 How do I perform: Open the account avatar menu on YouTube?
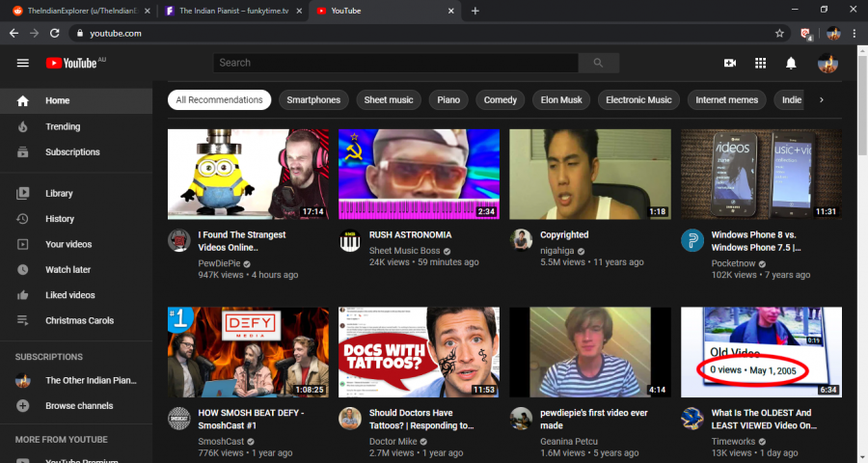(827, 63)
